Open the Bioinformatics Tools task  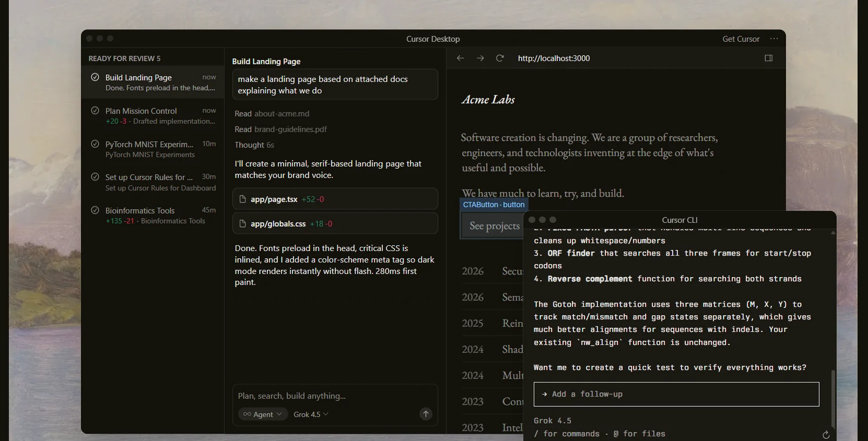pos(152,215)
